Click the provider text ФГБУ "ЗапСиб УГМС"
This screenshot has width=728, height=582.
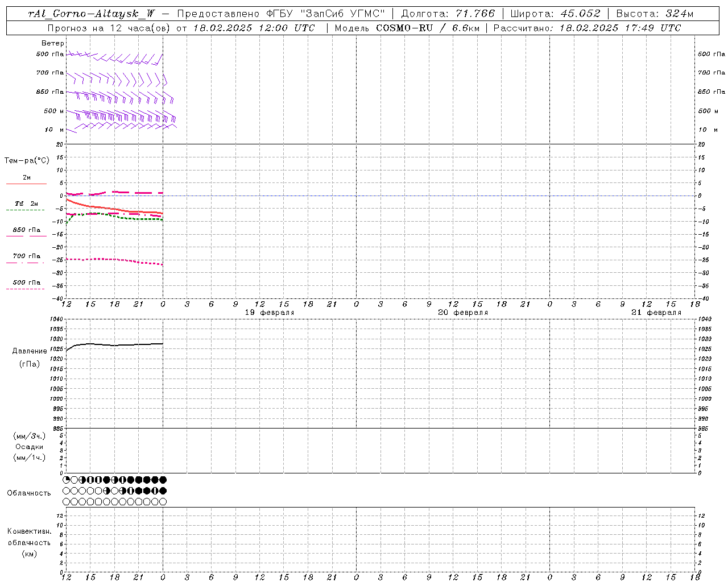(x=326, y=14)
